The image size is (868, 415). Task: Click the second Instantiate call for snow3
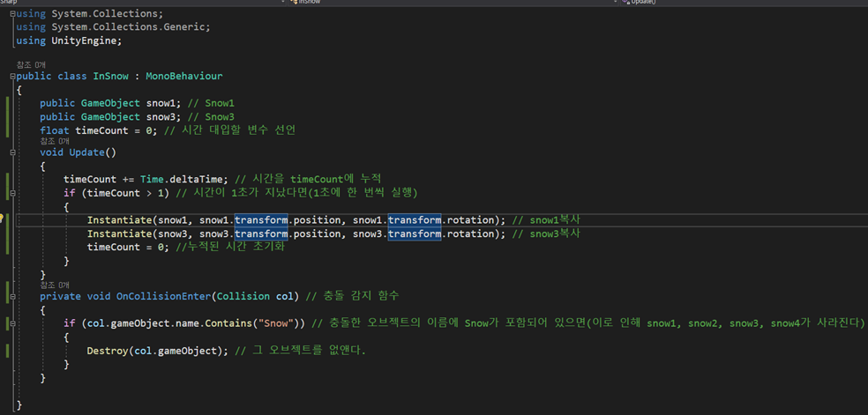click(119, 233)
